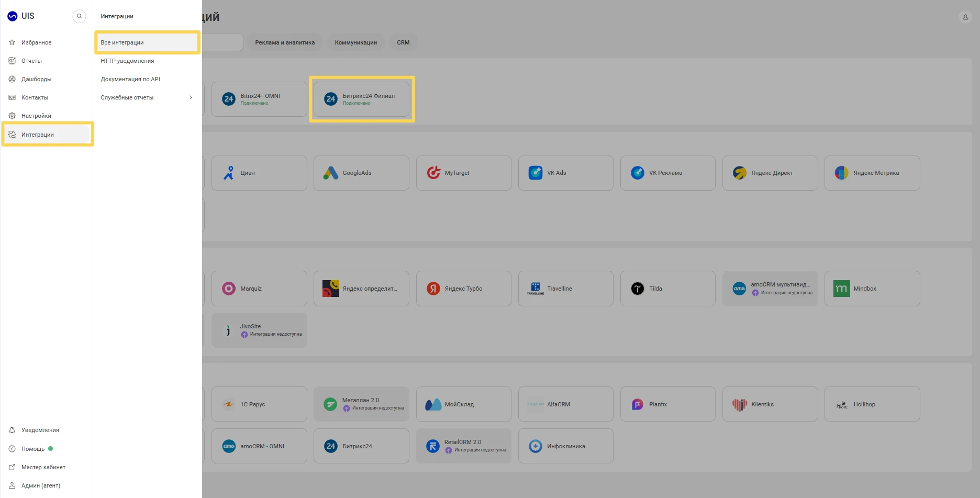
Task: Click the person icon beside Админ (агент)
Action: click(12, 485)
